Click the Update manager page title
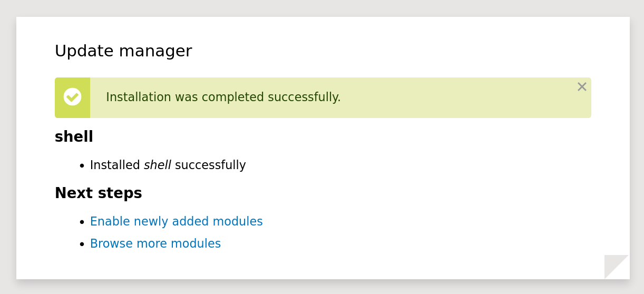This screenshot has width=644, height=294. click(x=123, y=51)
